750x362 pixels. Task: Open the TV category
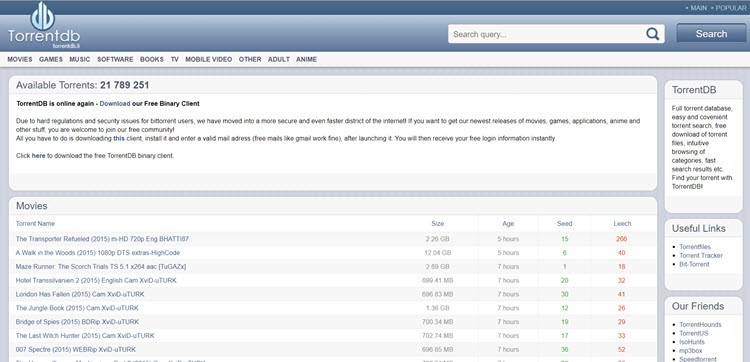175,59
